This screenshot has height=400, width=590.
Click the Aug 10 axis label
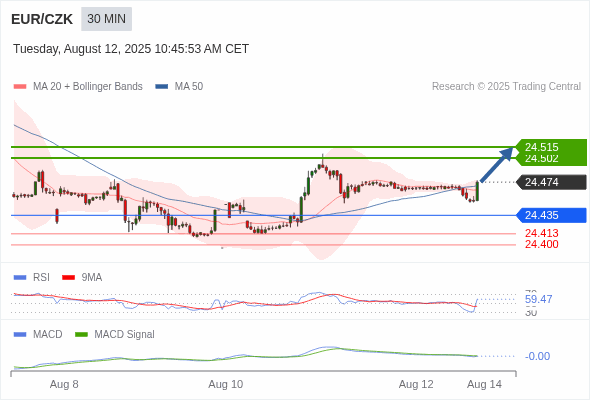[225, 384]
